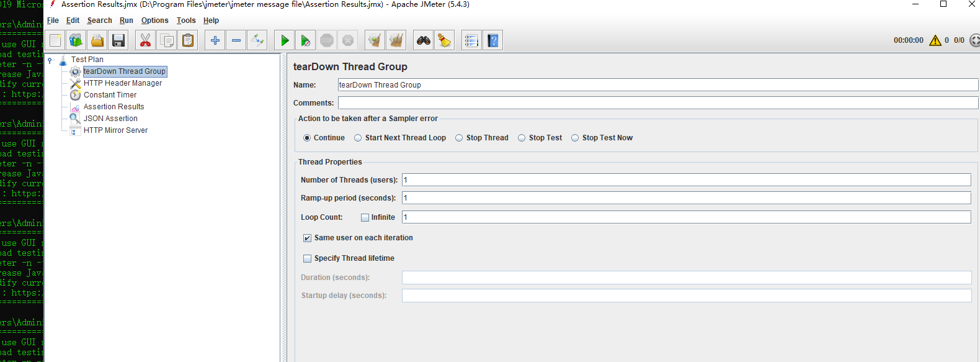Click the Toggle enable/disable icon

(257, 40)
